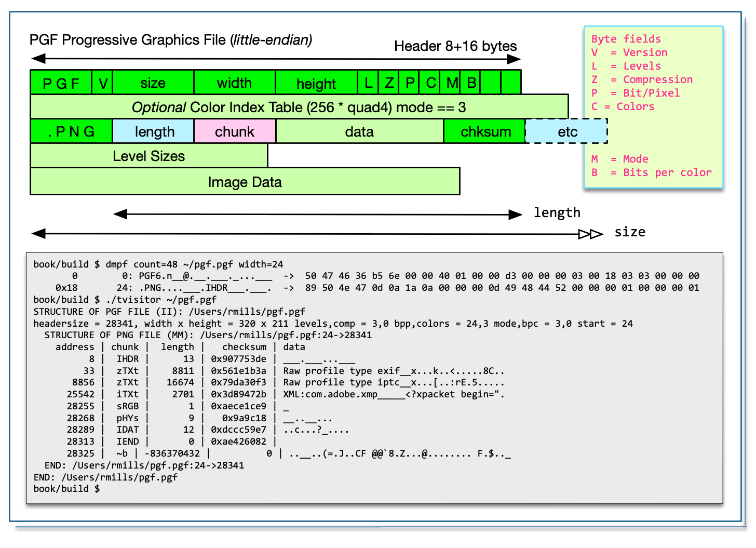The image size is (756, 548).
Task: Click the Level Sizes block
Action: [148, 156]
